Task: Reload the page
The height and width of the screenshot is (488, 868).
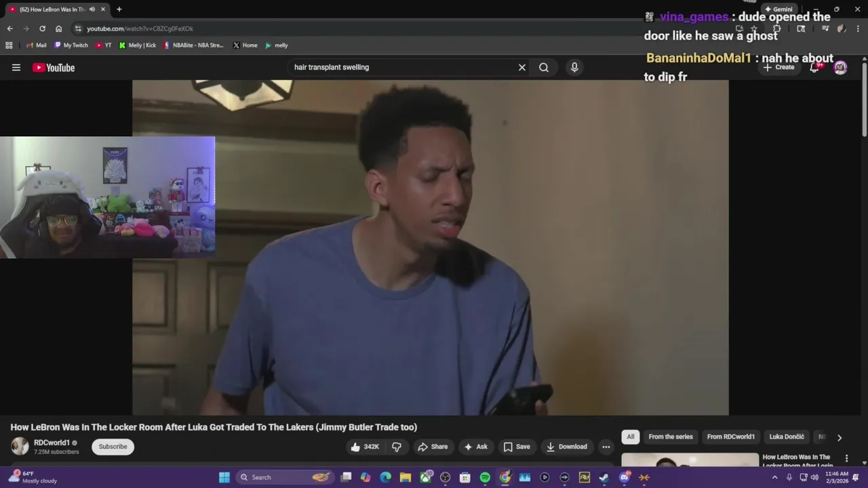Action: [x=42, y=28]
